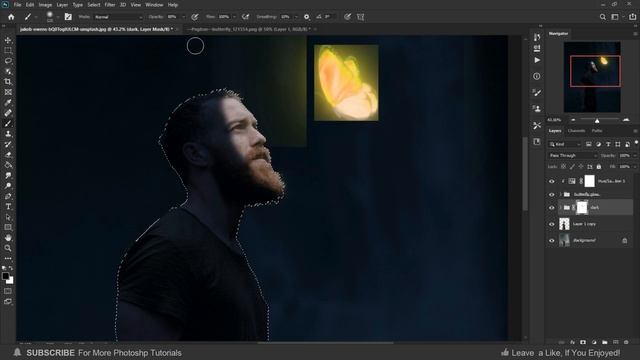Open the Flow value dropdown arrow
The height and width of the screenshot is (360, 640).
pyautogui.click(x=234, y=17)
